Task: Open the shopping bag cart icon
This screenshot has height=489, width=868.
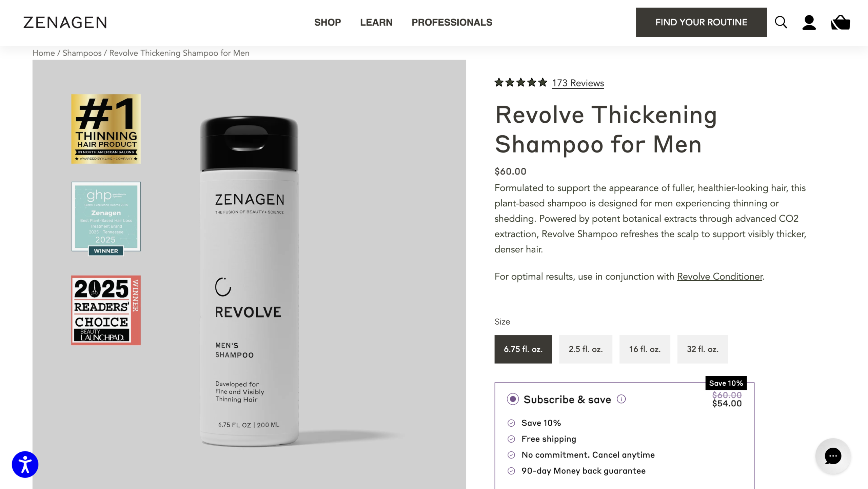Action: click(840, 22)
